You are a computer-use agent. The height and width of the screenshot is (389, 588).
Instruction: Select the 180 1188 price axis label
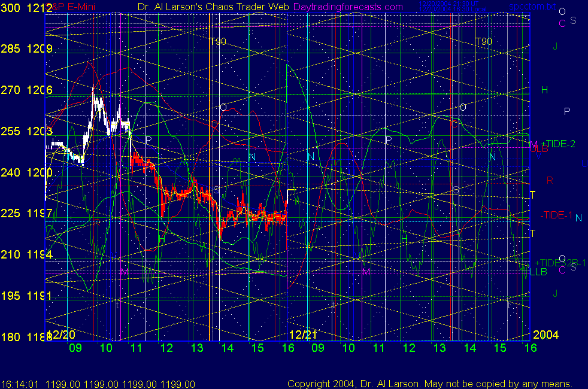pos(26,337)
